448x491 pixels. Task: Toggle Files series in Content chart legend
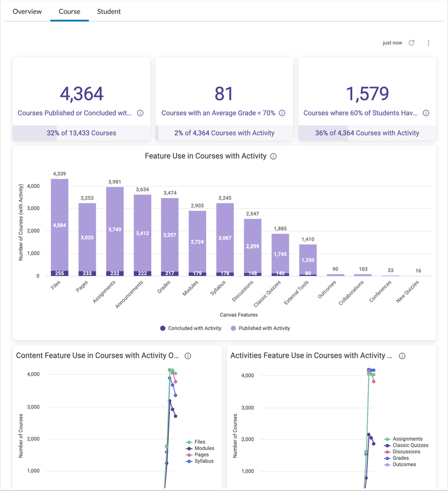click(196, 442)
